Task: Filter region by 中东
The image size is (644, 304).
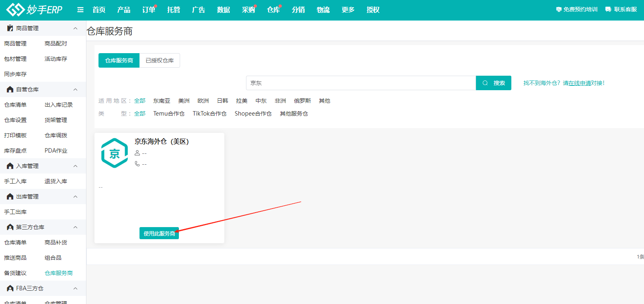Action: tap(261, 101)
